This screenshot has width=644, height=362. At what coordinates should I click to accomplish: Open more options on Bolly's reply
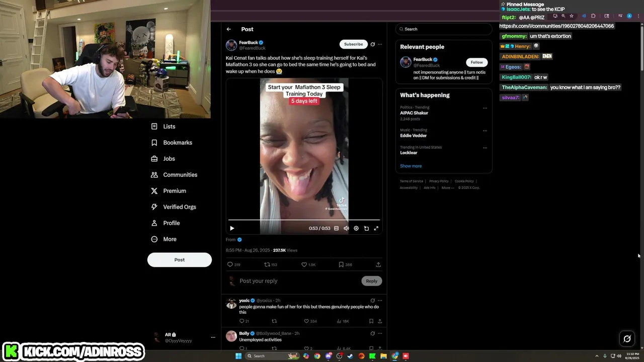click(x=380, y=333)
